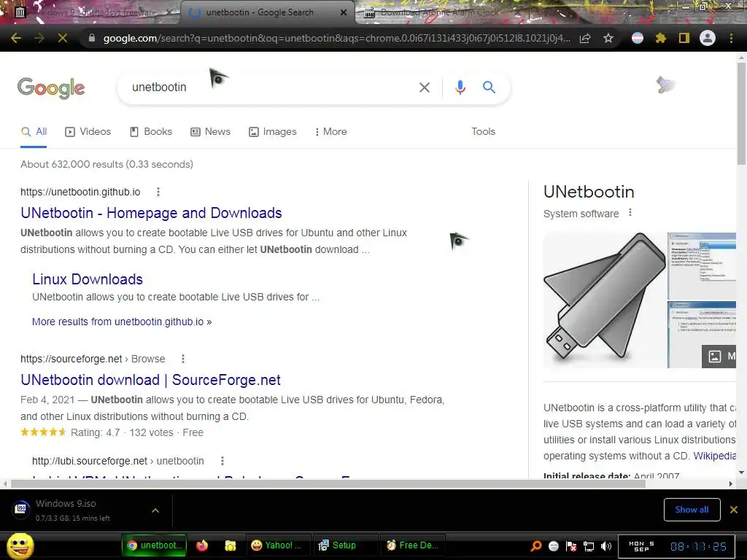Open the search Tools options
The width and height of the screenshot is (747, 560).
tap(483, 132)
